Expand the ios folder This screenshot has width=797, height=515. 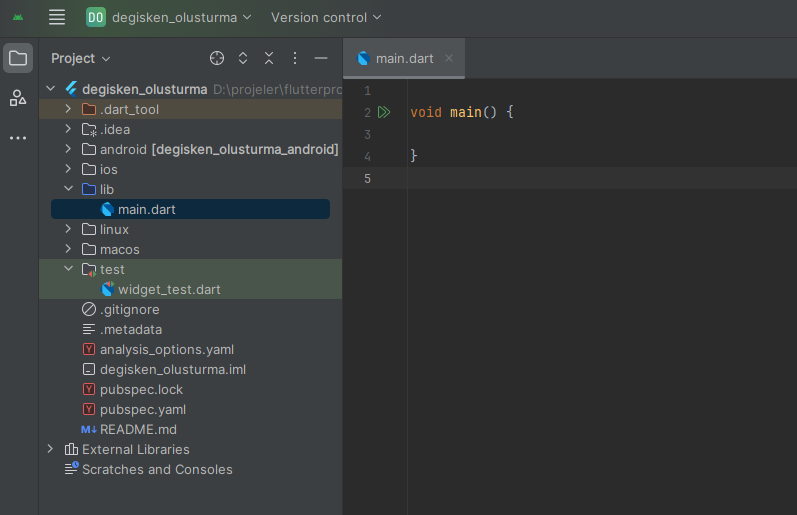click(x=68, y=169)
